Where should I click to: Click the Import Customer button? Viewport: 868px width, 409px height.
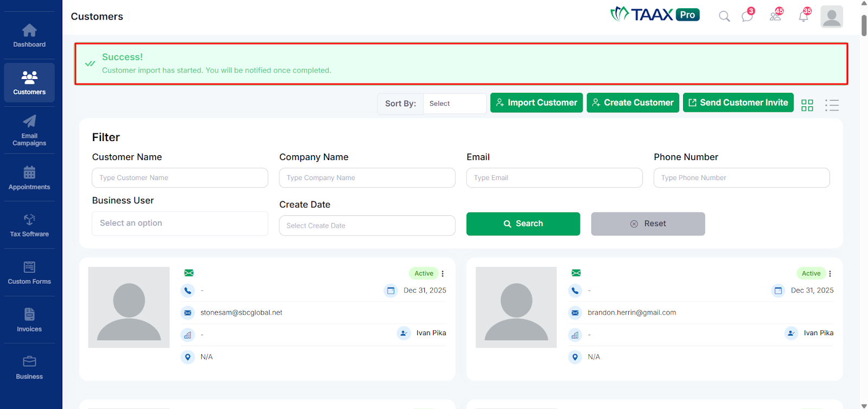tap(537, 103)
